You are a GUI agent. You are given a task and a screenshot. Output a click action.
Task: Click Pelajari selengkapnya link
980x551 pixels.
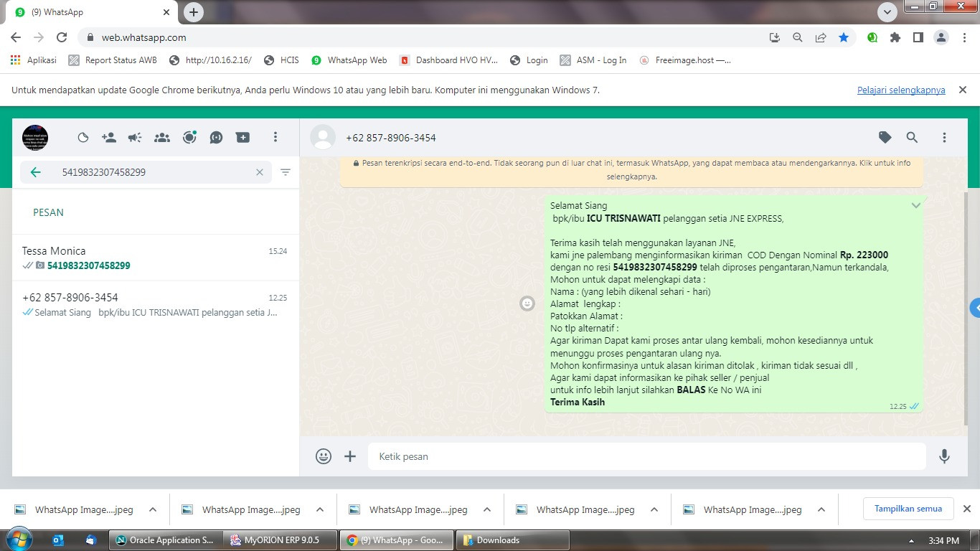[x=901, y=90]
